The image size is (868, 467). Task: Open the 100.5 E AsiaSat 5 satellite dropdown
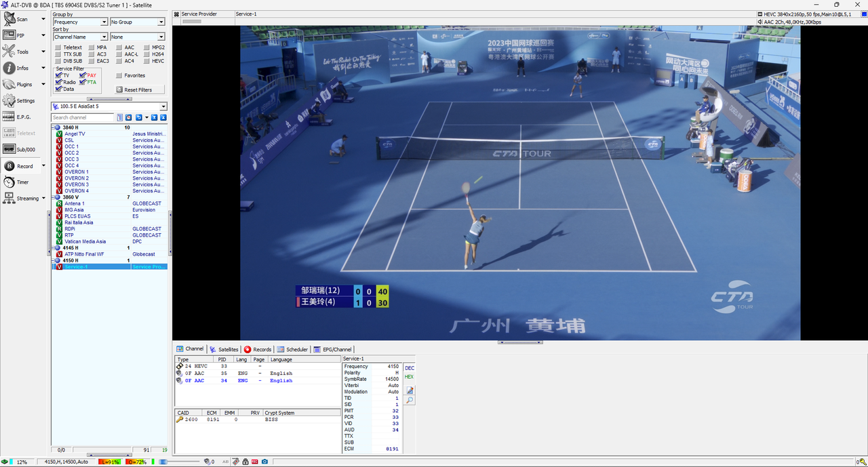pos(108,106)
